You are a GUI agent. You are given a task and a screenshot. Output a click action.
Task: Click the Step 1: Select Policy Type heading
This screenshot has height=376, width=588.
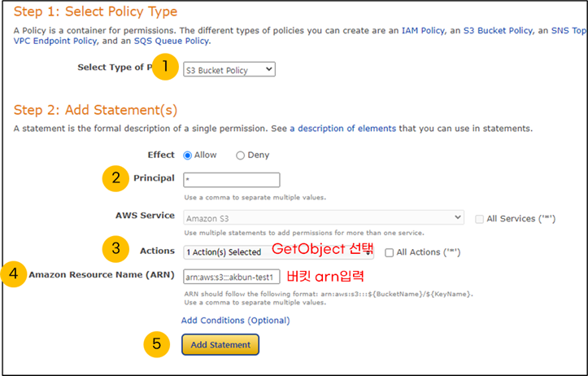(96, 11)
